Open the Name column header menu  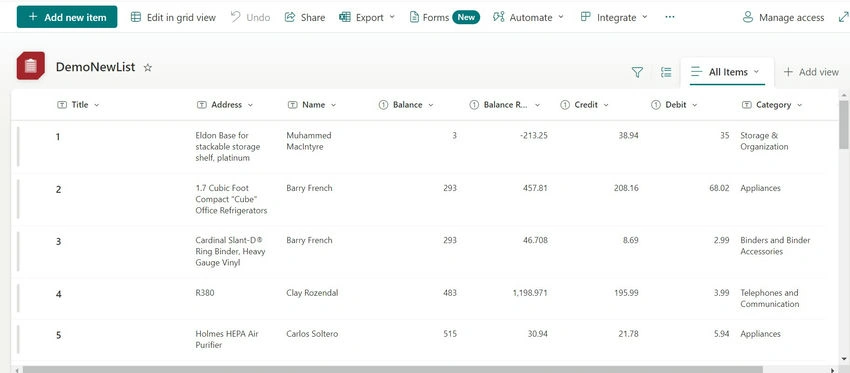312,105
